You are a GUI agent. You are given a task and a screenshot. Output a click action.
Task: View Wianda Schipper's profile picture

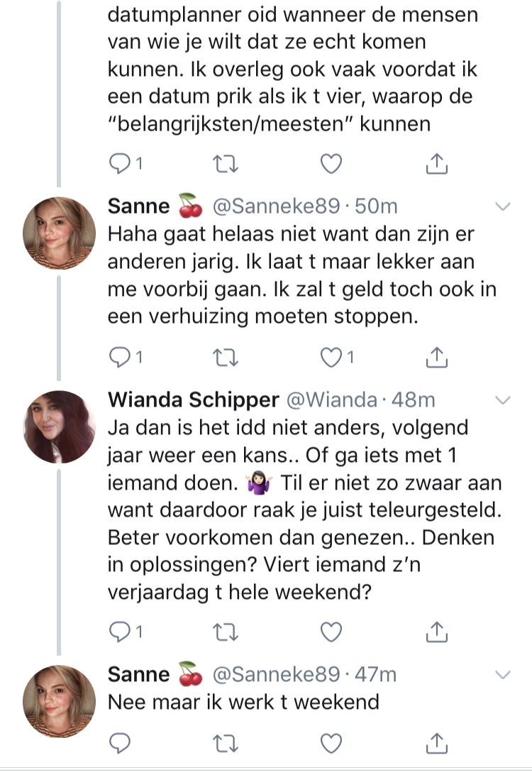[60, 426]
